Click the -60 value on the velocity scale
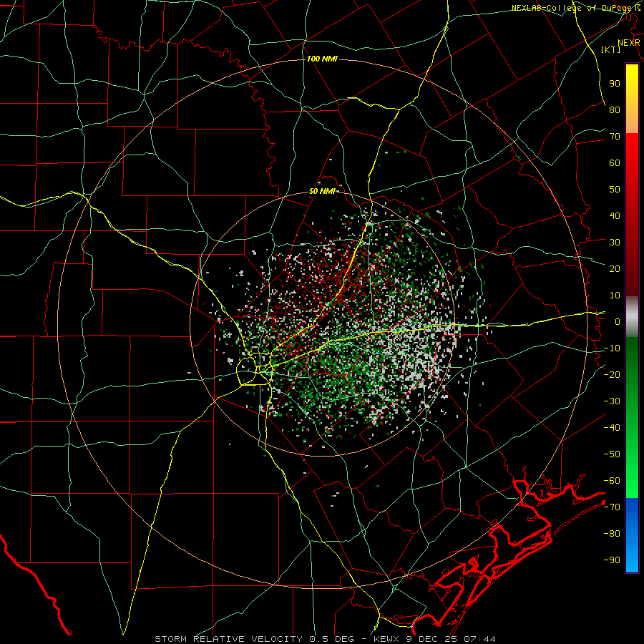644x644 pixels. (x=612, y=481)
